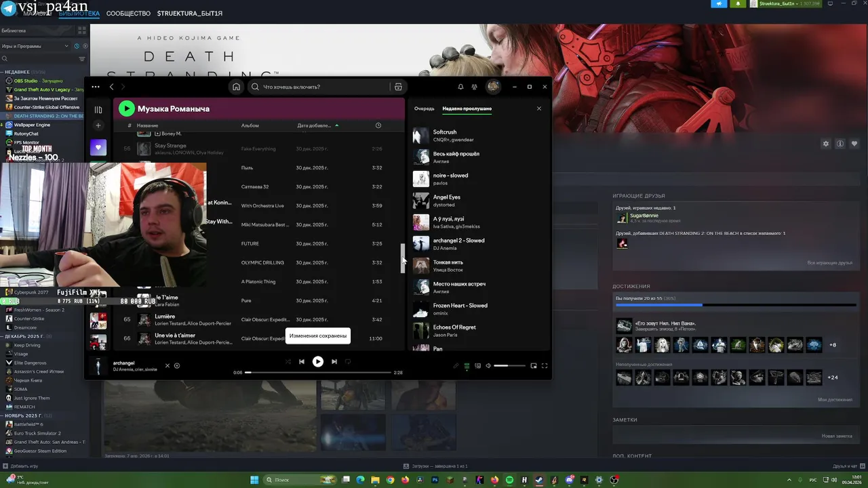Open Steam game info icon

click(840, 144)
